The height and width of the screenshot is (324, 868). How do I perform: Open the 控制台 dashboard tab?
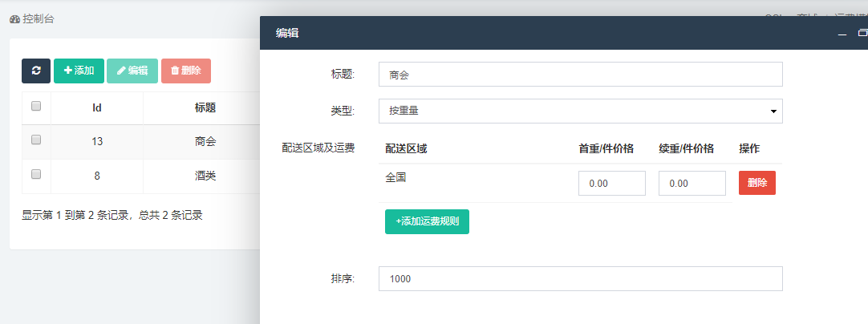click(32, 18)
